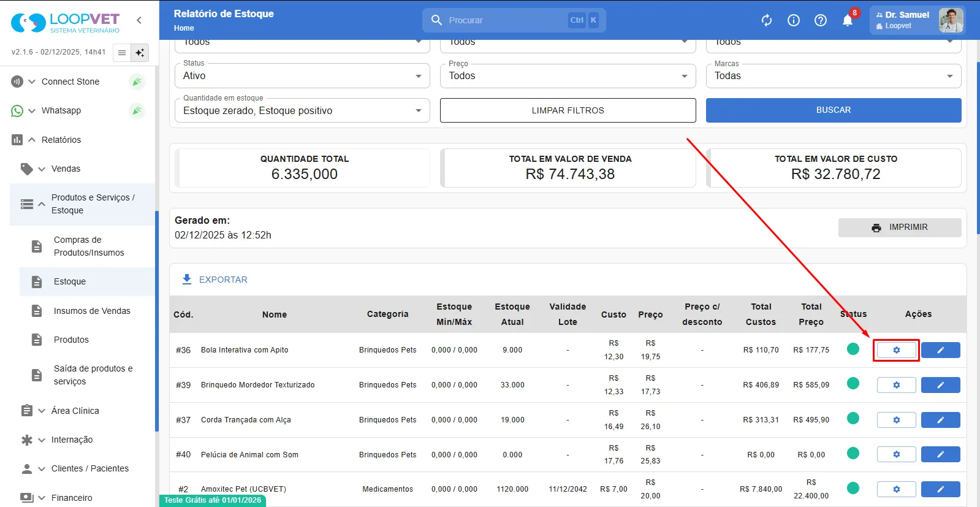Image resolution: width=980 pixels, height=507 pixels.
Task: Edit Brinquedo Mordedor Texturizado with pencil icon
Action: tap(940, 385)
